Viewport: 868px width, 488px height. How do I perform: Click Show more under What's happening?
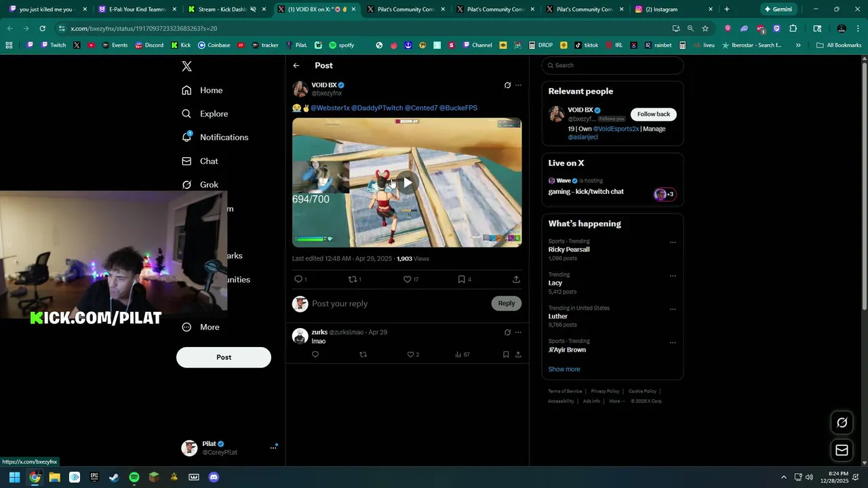(x=564, y=369)
